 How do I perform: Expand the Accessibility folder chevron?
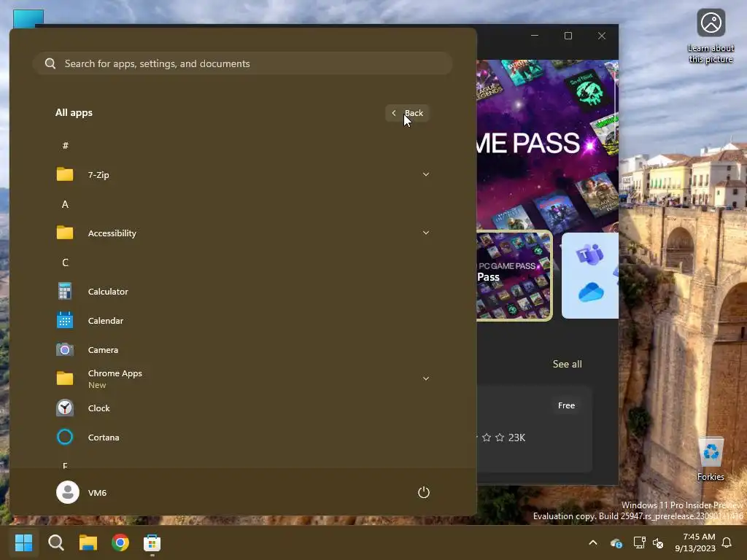click(x=426, y=233)
